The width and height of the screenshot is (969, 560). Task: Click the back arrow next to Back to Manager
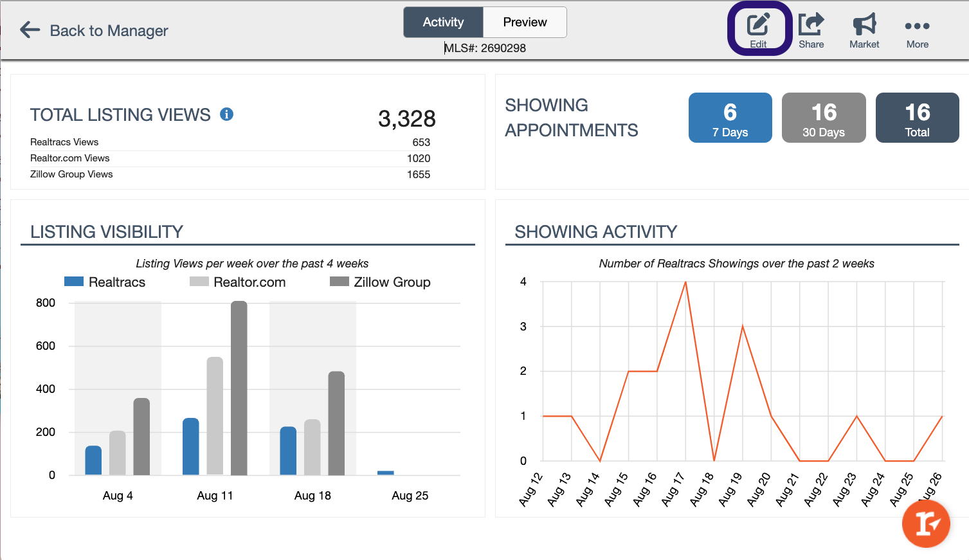(x=30, y=29)
